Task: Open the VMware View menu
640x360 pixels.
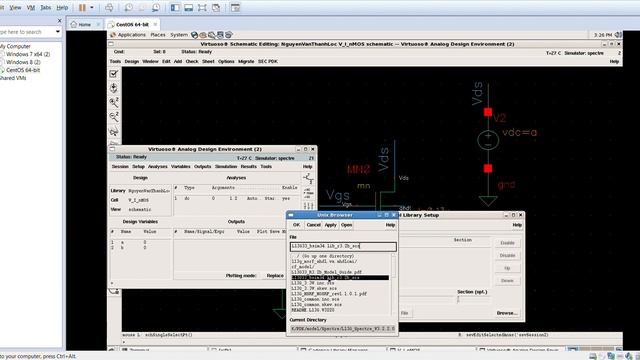Action: pos(16,7)
